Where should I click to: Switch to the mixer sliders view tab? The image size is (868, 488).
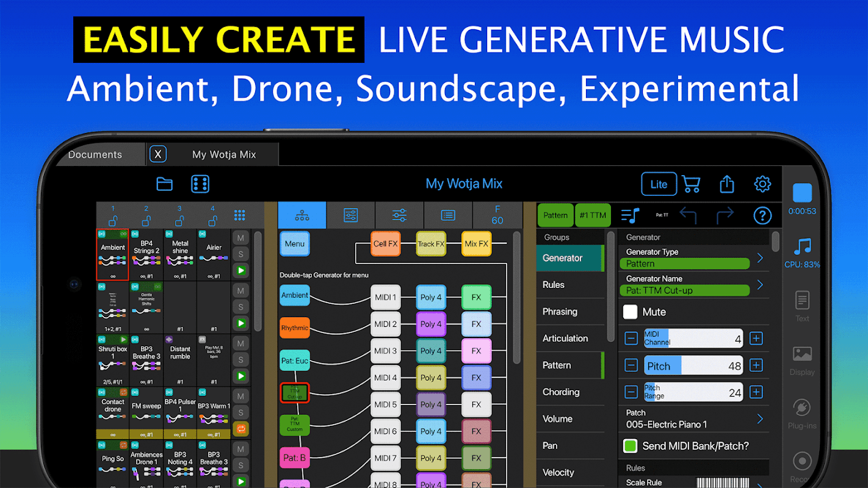point(400,215)
